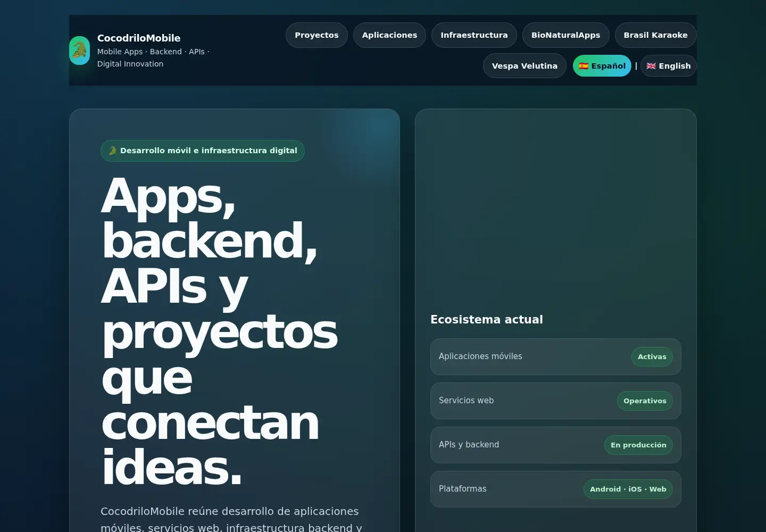766x532 pixels.
Task: Click the Operativos status pill
Action: (x=645, y=401)
